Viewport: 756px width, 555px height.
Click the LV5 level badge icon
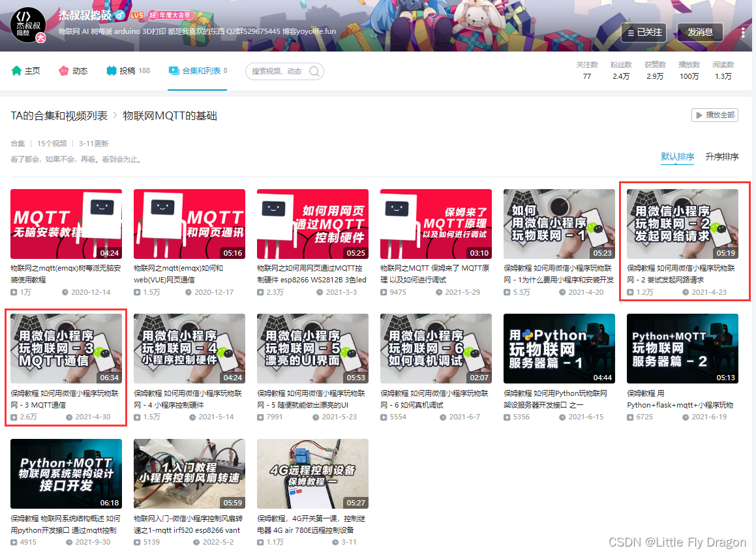pyautogui.click(x=137, y=15)
